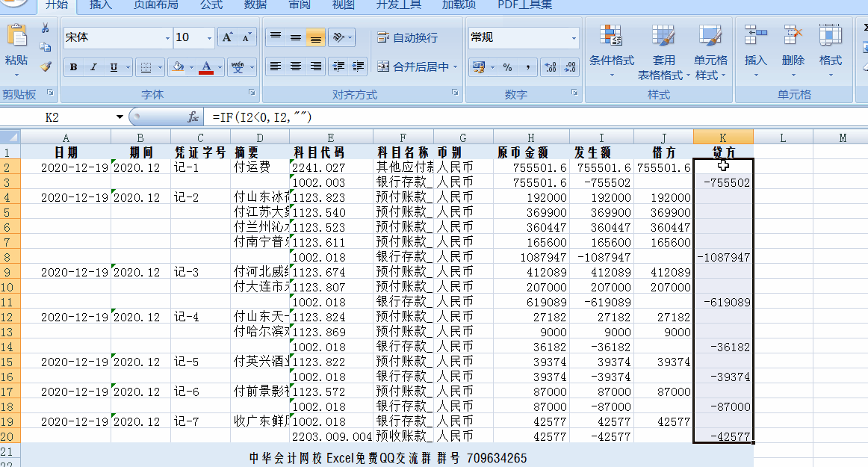
Task: Click the Cut scissors icon
Action: click(46, 29)
